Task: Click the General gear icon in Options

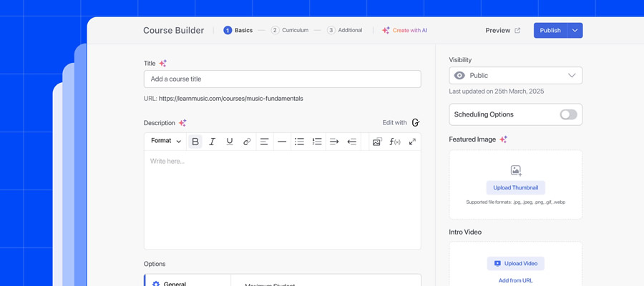Action: (156, 284)
